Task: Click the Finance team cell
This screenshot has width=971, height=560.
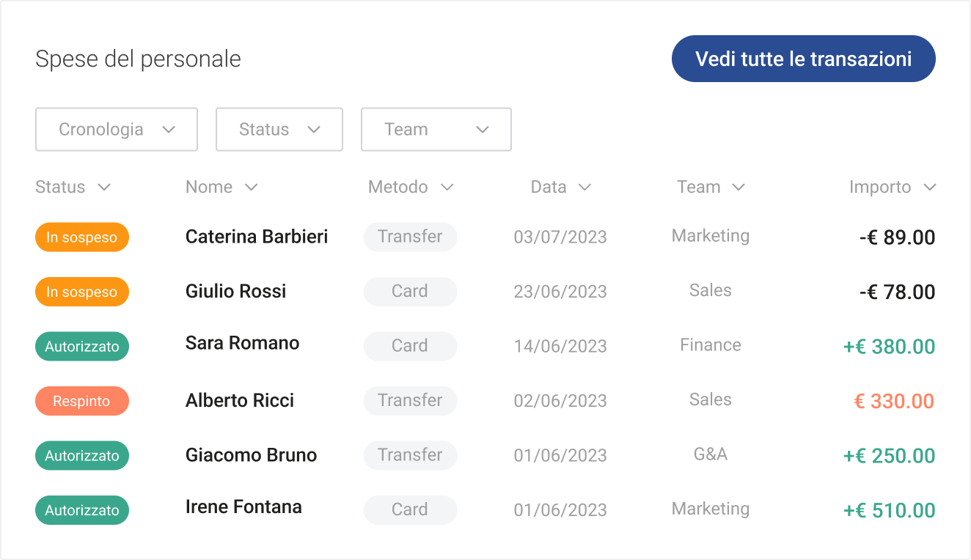Action: (711, 345)
